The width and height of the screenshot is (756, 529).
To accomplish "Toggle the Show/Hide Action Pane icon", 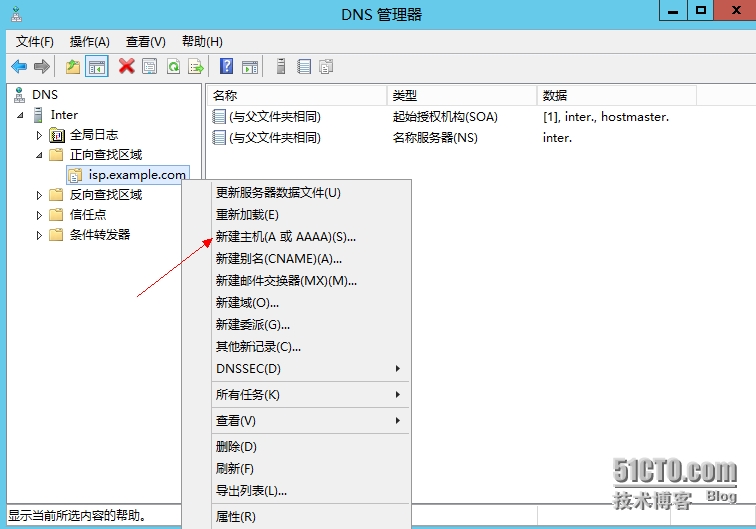I will 250,67.
